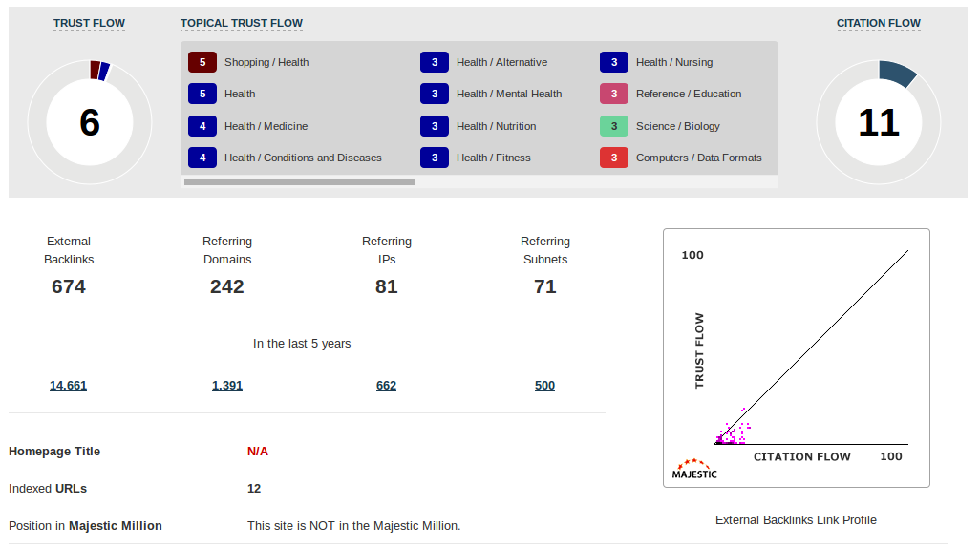Click the 'In the last 5 years' text
The height and width of the screenshot is (548, 980).
302,344
